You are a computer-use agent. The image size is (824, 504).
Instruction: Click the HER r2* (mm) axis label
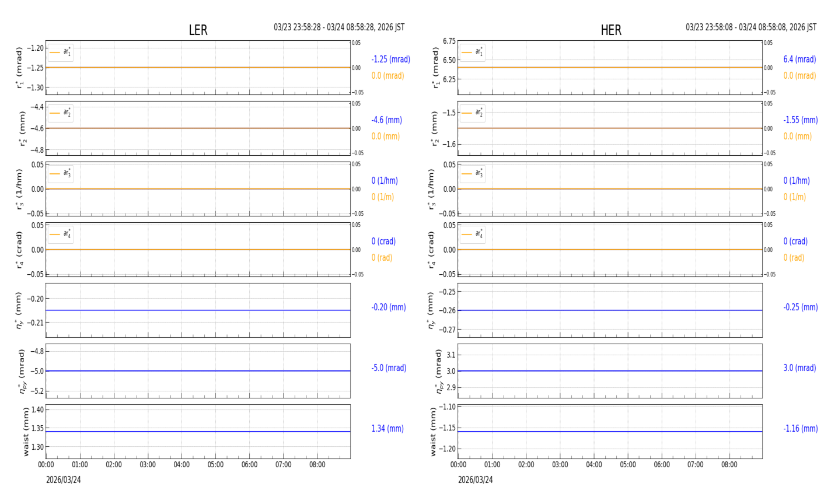[435, 128]
